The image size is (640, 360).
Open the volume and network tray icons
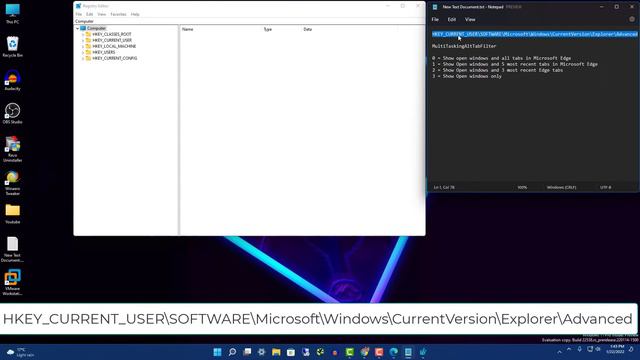click(594, 349)
